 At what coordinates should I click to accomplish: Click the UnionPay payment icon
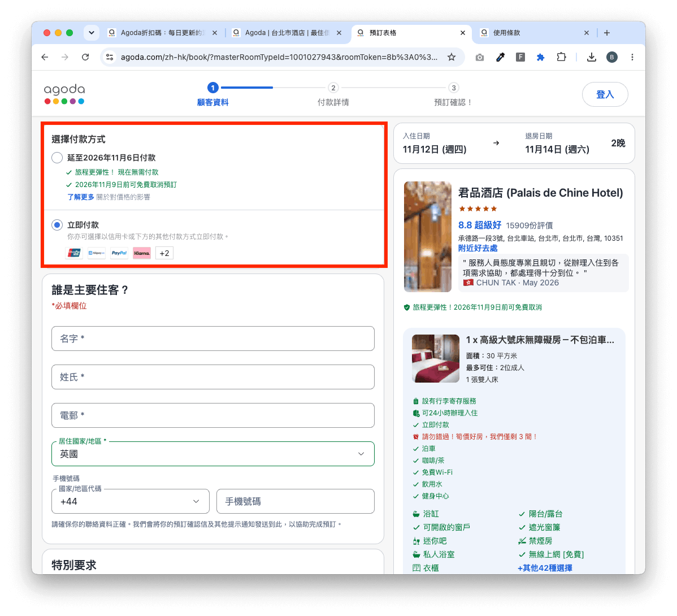[74, 253]
